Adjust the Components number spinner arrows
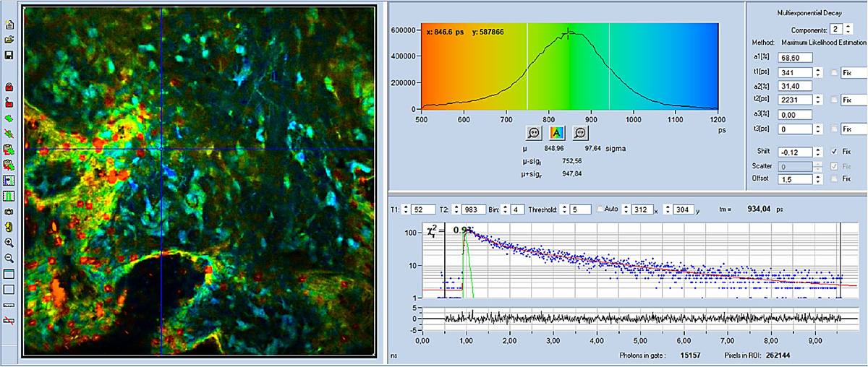 848,30
